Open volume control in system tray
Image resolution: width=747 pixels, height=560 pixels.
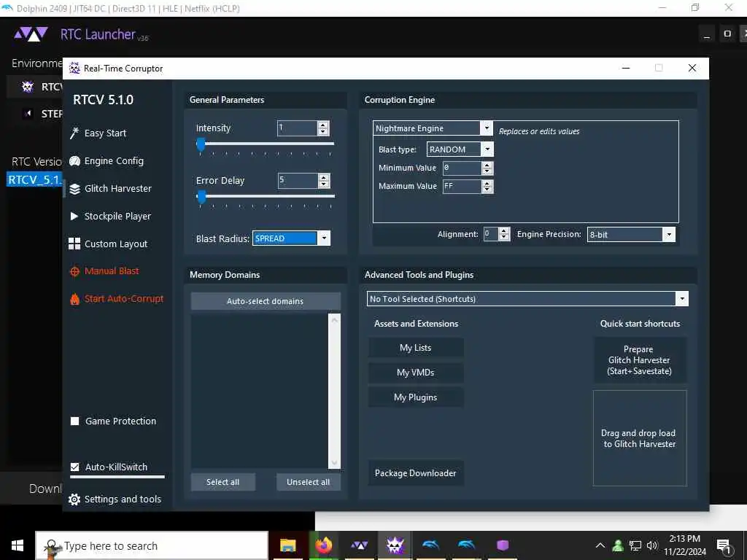(652, 545)
